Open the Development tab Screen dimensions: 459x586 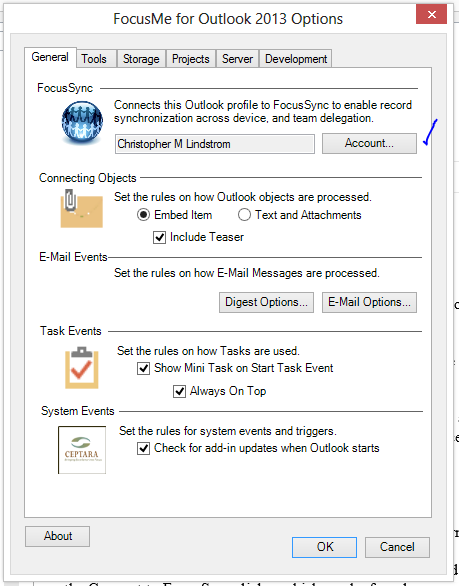(296, 59)
